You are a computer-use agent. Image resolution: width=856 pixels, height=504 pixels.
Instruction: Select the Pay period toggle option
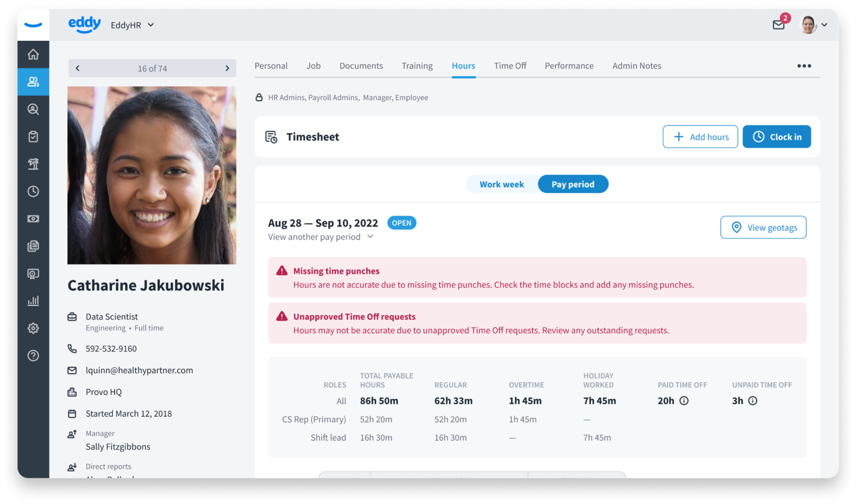573,184
